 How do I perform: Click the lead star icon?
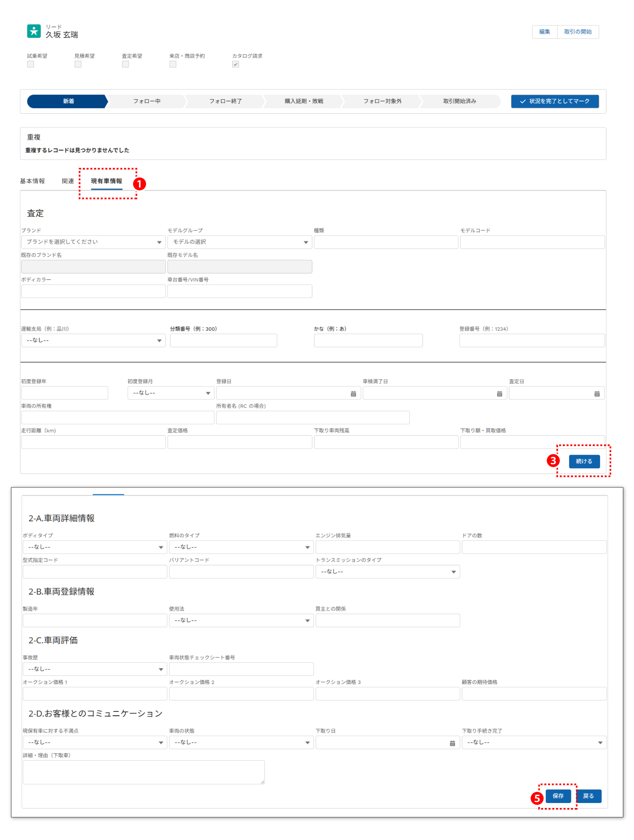point(34,31)
